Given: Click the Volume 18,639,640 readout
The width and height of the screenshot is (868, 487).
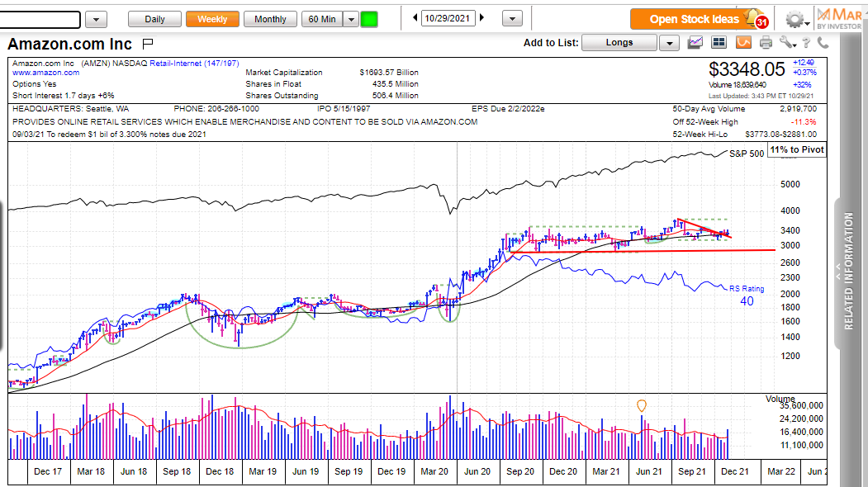Looking at the screenshot, I should (738, 85).
